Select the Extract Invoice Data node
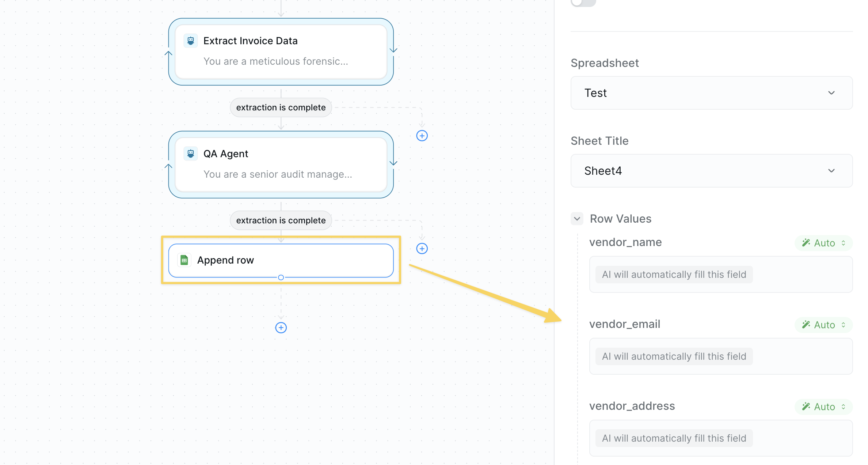Image resolution: width=868 pixels, height=465 pixels. (281, 51)
